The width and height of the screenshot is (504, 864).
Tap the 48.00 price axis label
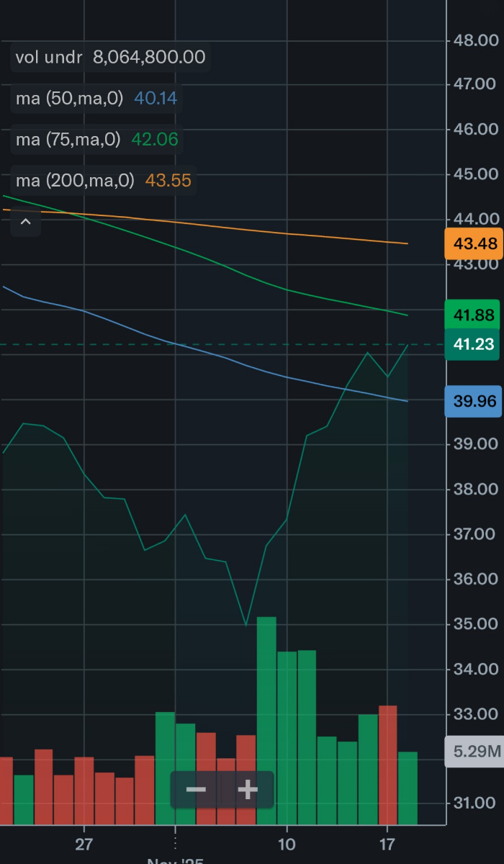[475, 40]
